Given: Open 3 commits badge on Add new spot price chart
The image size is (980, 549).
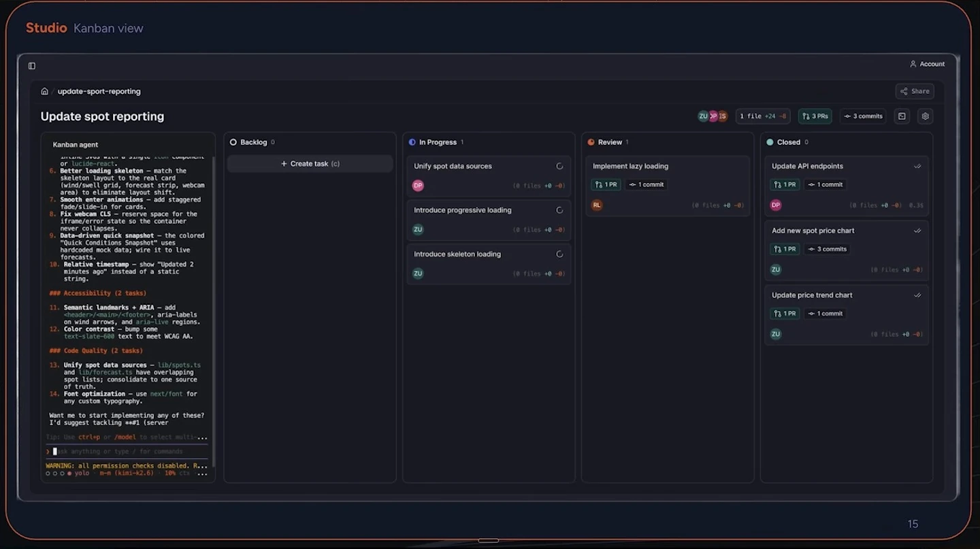Looking at the screenshot, I should (828, 249).
